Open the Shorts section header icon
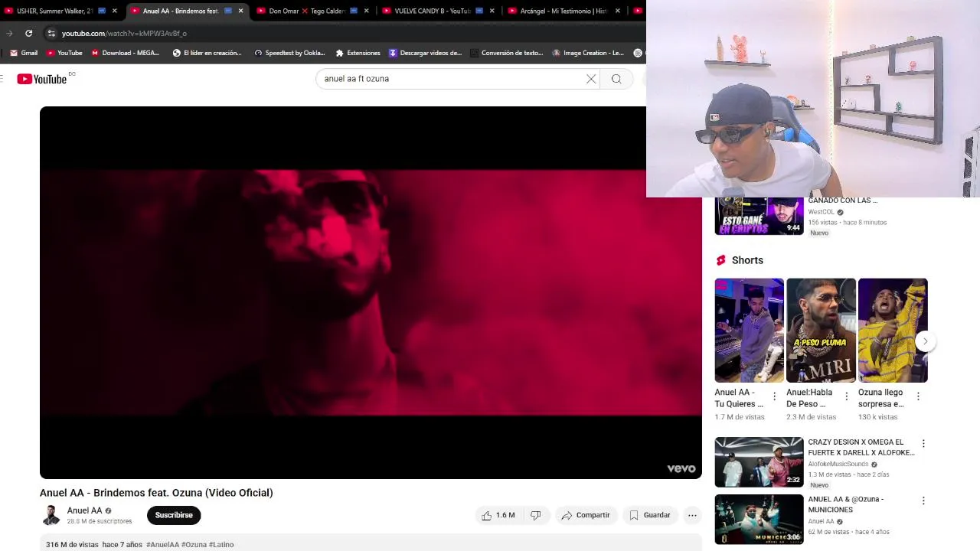The image size is (980, 551). (x=720, y=260)
